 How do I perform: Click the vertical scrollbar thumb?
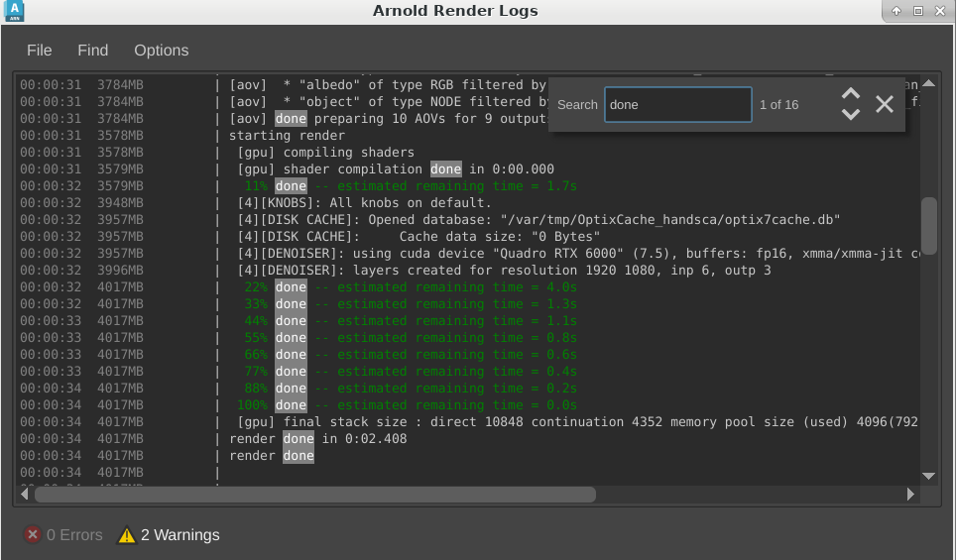coord(928,225)
